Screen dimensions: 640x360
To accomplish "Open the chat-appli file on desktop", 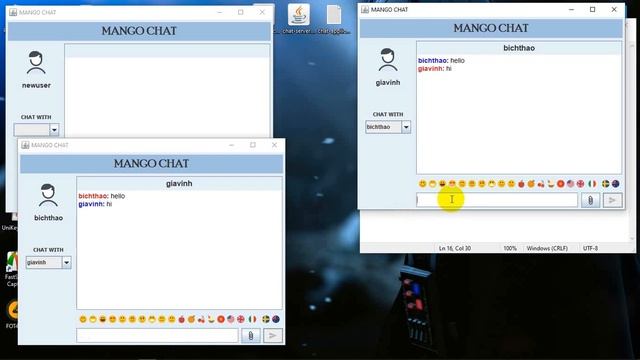I will click(x=334, y=19).
